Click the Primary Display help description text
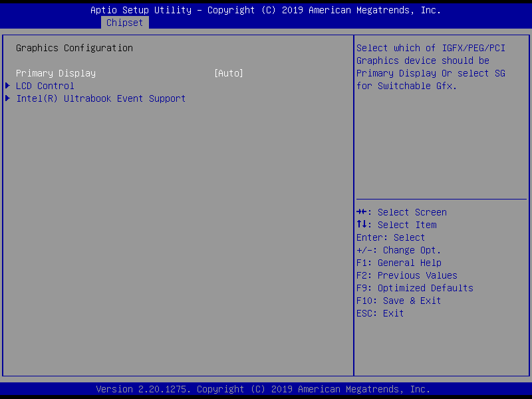Image resolution: width=532 pixels, height=399 pixels. (x=430, y=66)
